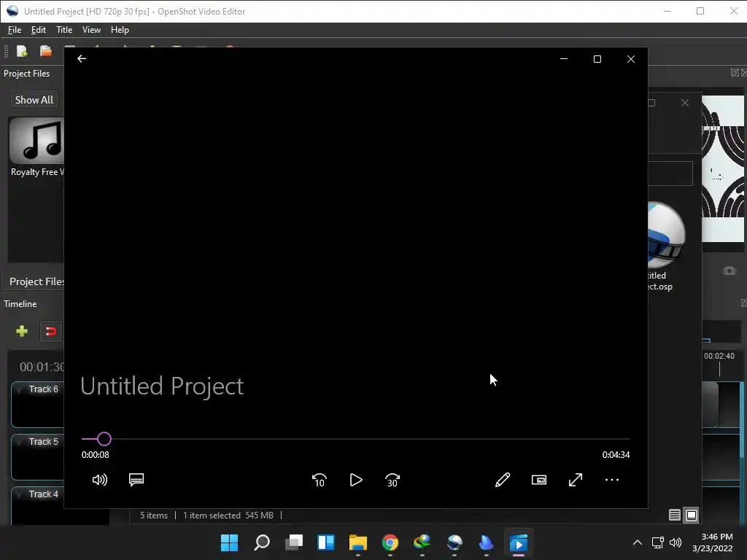Switch Explorer to large icons view

[x=692, y=515]
